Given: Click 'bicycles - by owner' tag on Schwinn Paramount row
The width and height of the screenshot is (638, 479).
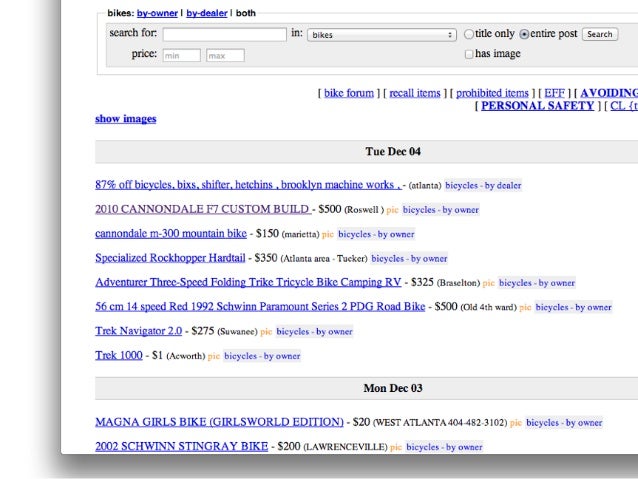Looking at the screenshot, I should pyautogui.click(x=573, y=307).
